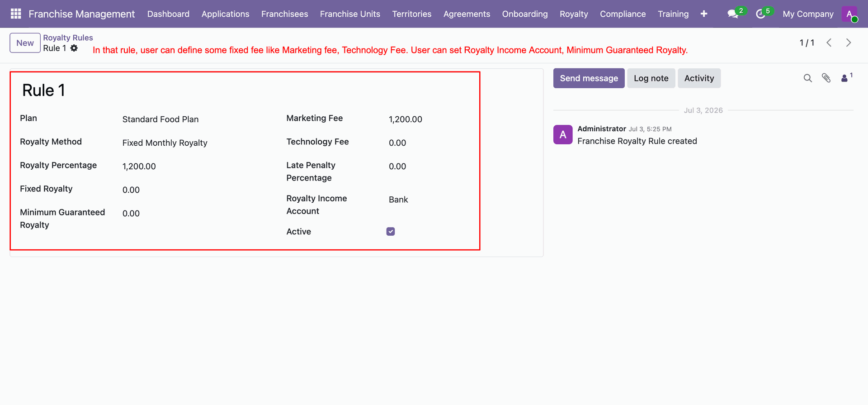Open Onboarding menu
This screenshot has width=868, height=405.
click(524, 14)
